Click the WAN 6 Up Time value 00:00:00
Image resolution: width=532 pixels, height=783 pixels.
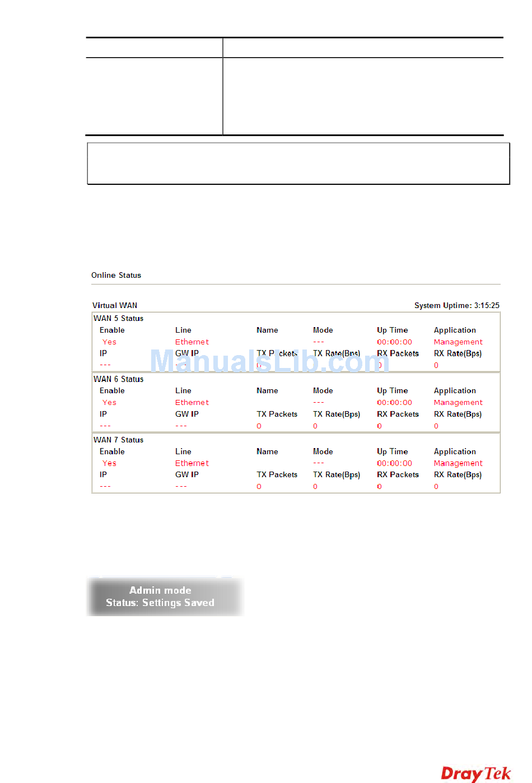[x=394, y=402]
